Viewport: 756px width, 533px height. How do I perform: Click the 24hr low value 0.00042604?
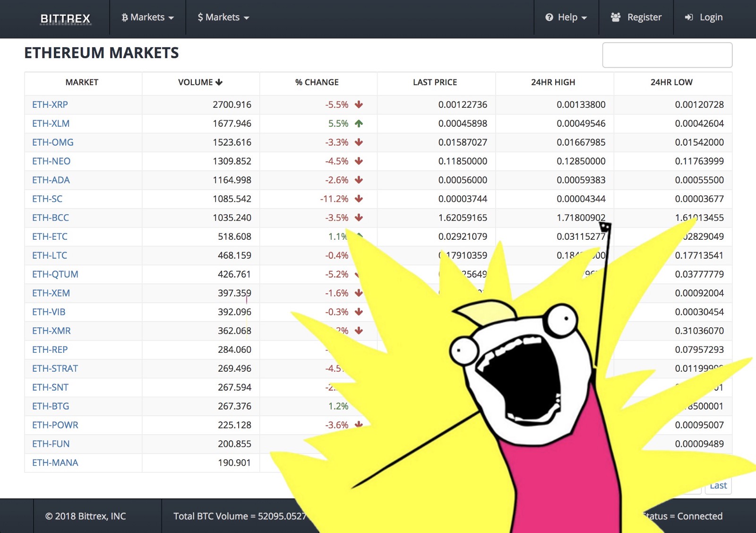pos(699,123)
